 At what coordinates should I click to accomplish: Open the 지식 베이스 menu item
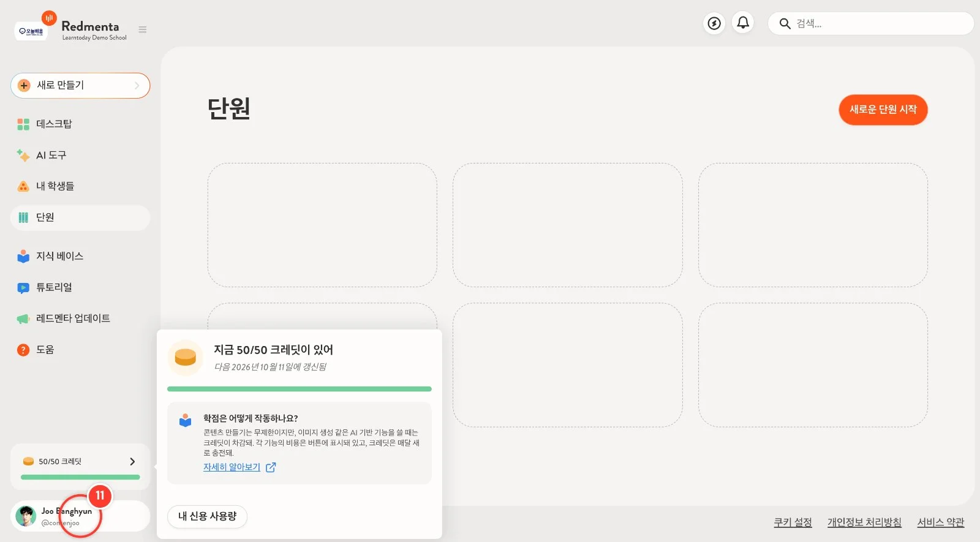[80, 256]
